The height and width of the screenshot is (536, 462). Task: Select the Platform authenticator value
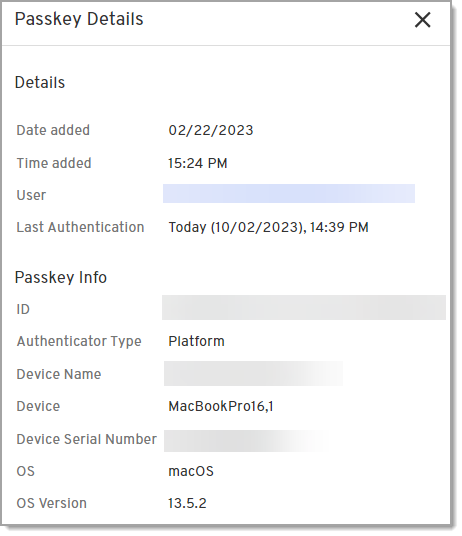pyautogui.click(x=196, y=341)
